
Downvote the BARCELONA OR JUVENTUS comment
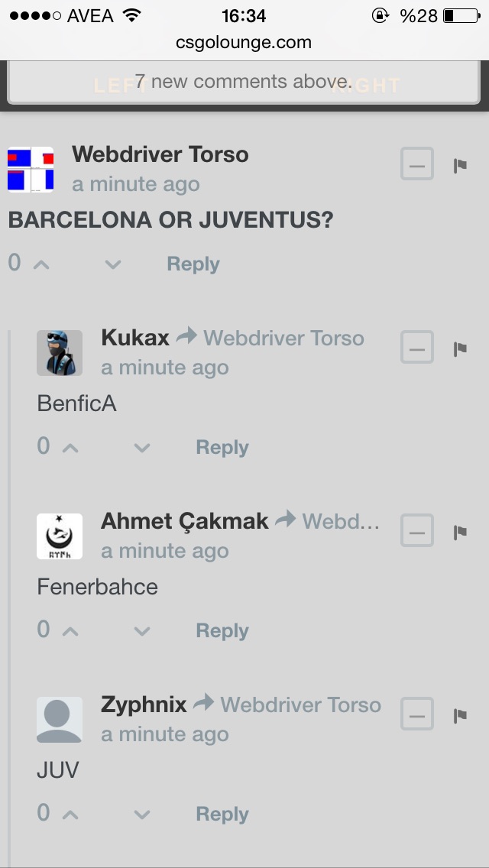113,264
